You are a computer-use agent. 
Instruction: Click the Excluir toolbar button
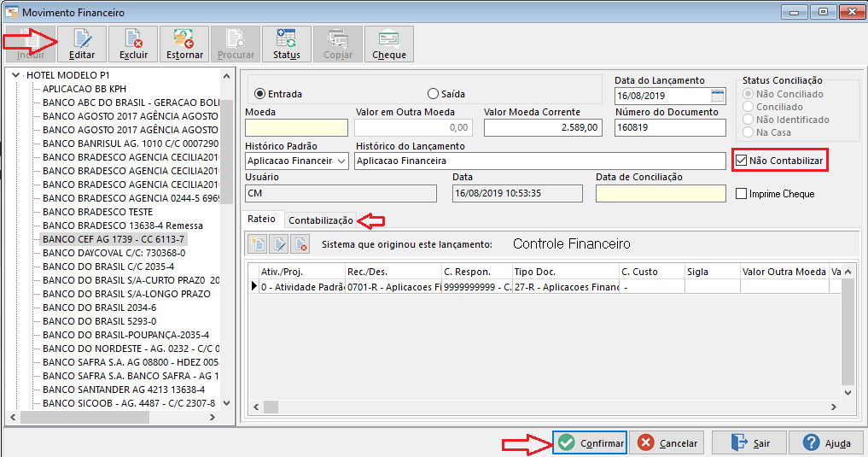pyautogui.click(x=133, y=44)
